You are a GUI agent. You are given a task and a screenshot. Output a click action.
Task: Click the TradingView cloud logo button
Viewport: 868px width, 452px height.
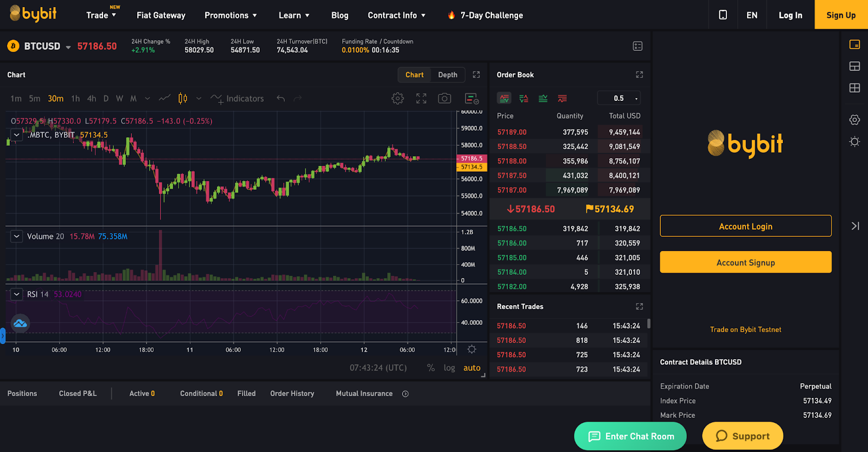point(20,324)
